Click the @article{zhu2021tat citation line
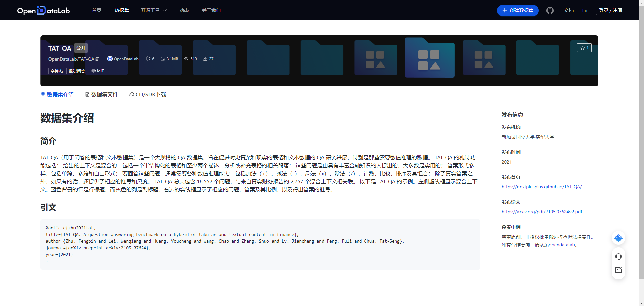This screenshot has height=306, width=644. 70,228
